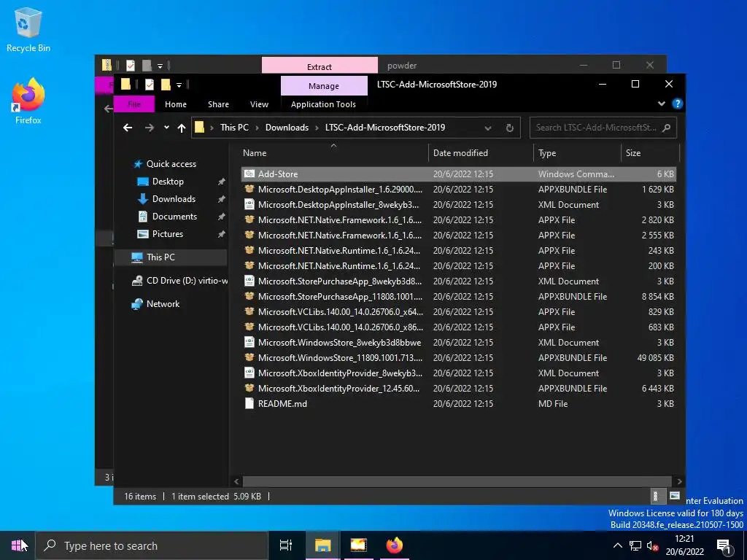
Task: Select the Microsoft.StorePurchaseApp_8wekyb3d8 XML file
Action: (x=458, y=281)
